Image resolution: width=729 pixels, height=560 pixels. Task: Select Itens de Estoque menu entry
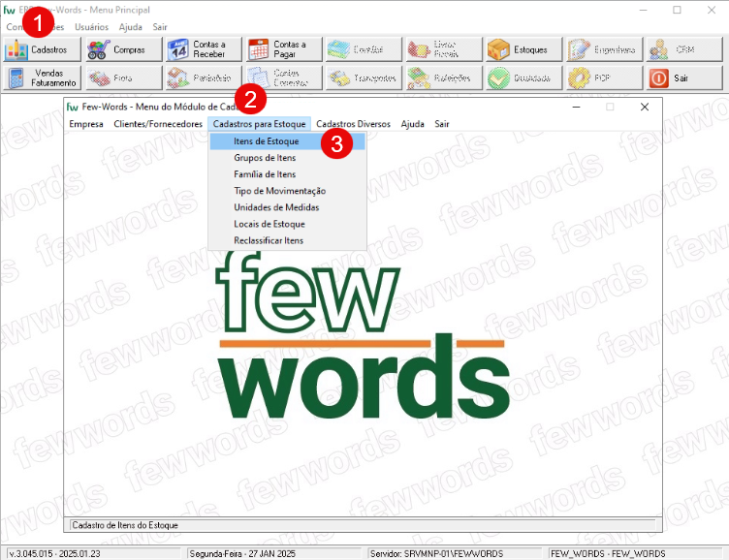tap(287, 141)
